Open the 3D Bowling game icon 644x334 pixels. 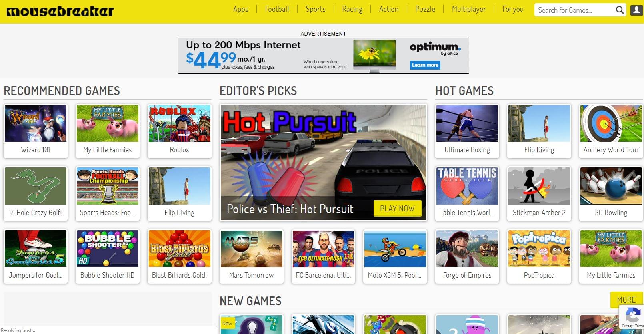[611, 186]
